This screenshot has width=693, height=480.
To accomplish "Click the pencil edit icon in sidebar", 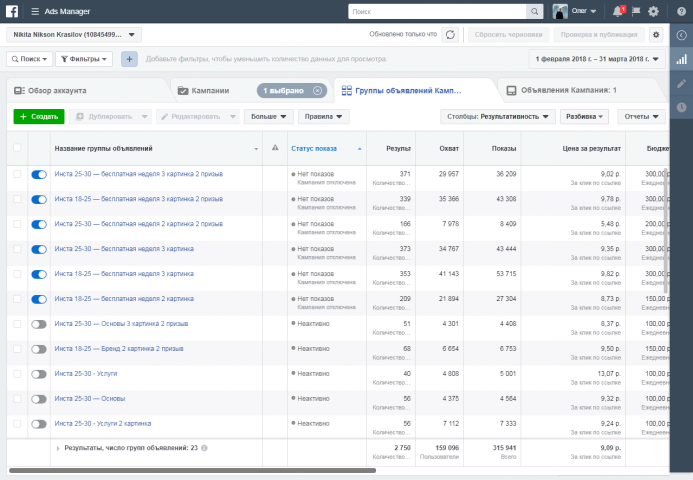I will click(681, 83).
